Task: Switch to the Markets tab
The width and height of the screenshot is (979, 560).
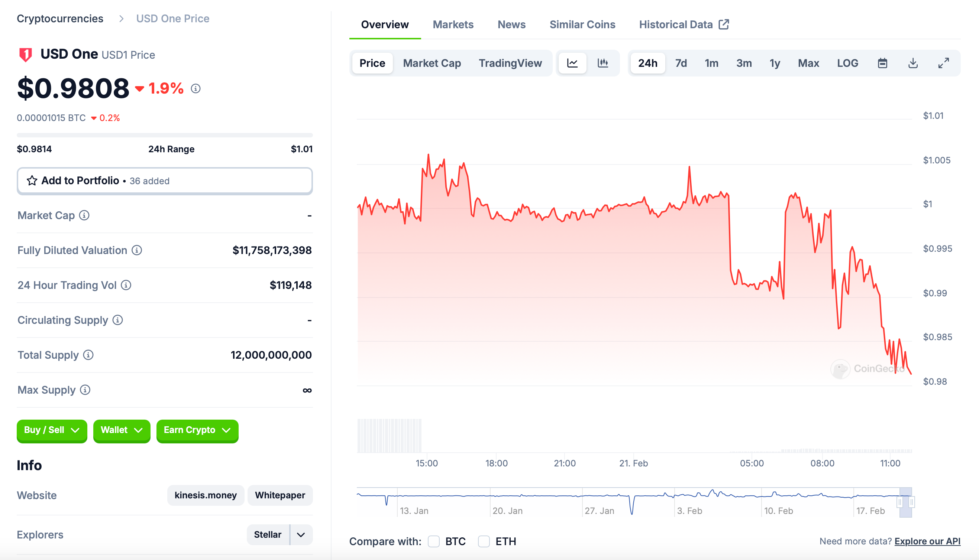Action: pyautogui.click(x=453, y=25)
